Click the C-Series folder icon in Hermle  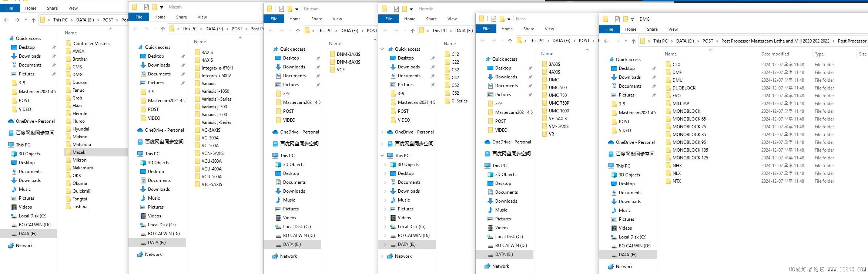[x=447, y=101]
